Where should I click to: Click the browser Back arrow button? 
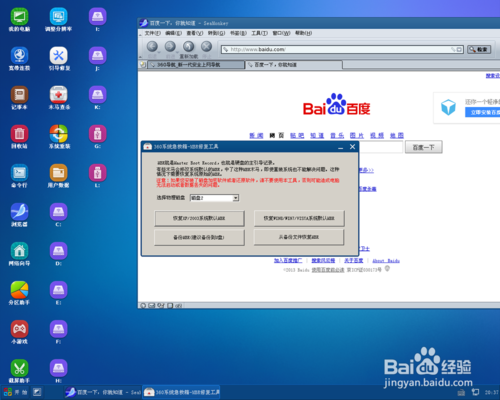(152, 46)
